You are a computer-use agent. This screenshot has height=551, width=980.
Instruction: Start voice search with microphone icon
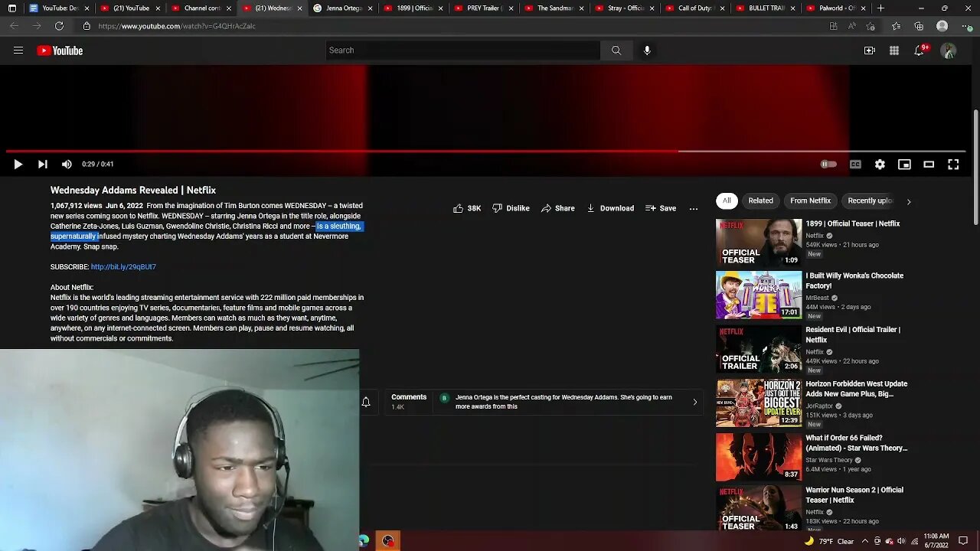647,51
